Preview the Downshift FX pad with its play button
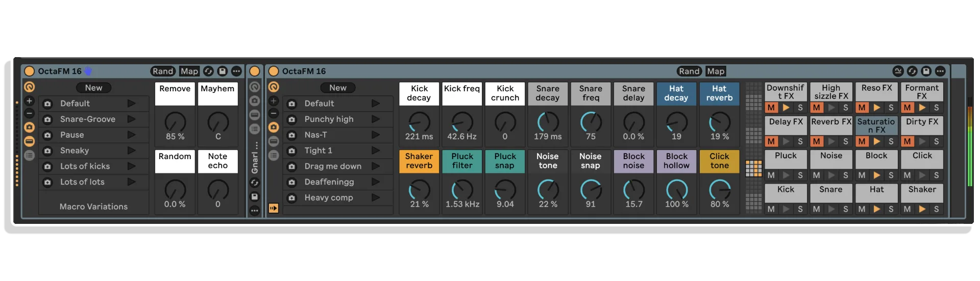Screen dimensions: 980x281 [786, 108]
